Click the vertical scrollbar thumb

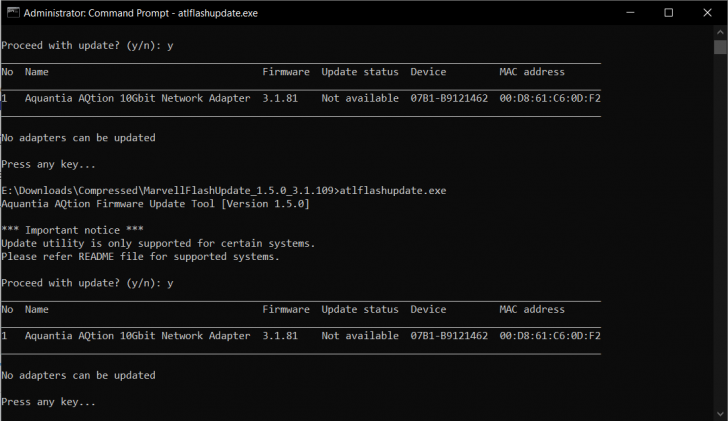(x=720, y=47)
